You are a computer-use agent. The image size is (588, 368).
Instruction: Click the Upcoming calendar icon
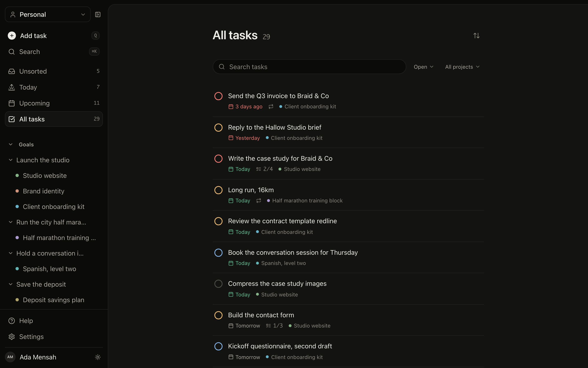[12, 103]
